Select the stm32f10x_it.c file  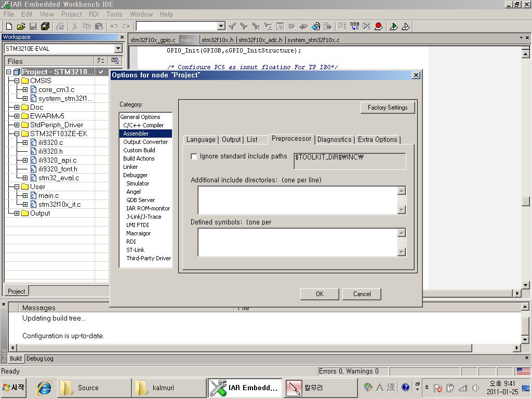click(59, 205)
